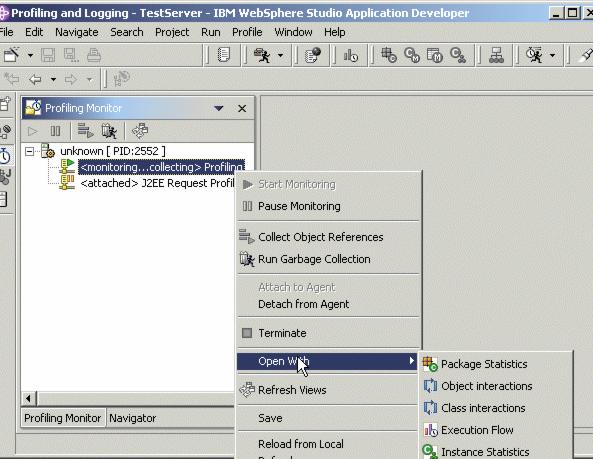Select Terminate in the context menu
The width and height of the screenshot is (593, 459).
pyautogui.click(x=282, y=333)
